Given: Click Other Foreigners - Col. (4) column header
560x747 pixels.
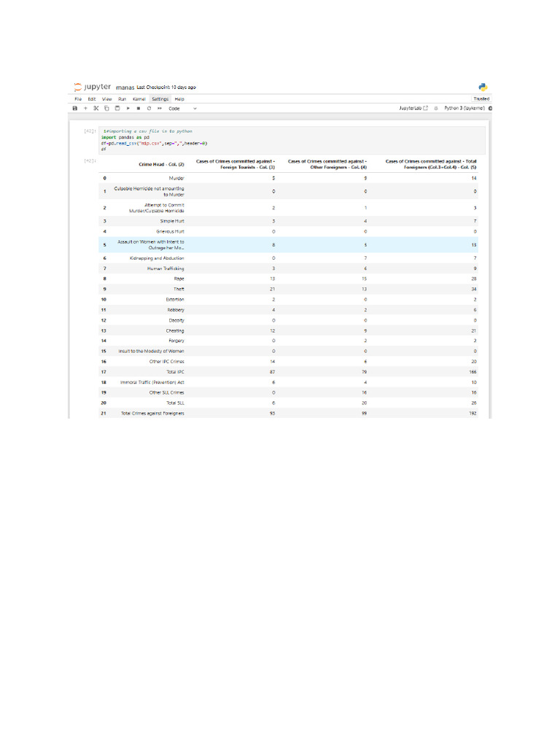Looking at the screenshot, I should click(327, 164).
